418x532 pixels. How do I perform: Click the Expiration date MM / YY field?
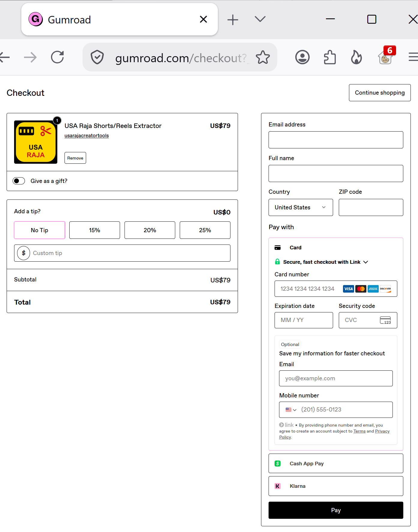point(304,320)
